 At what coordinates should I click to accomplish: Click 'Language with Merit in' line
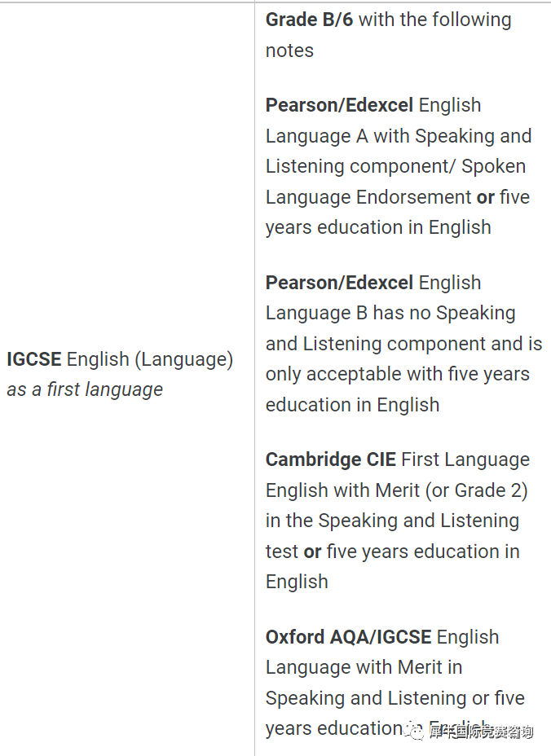(x=364, y=668)
